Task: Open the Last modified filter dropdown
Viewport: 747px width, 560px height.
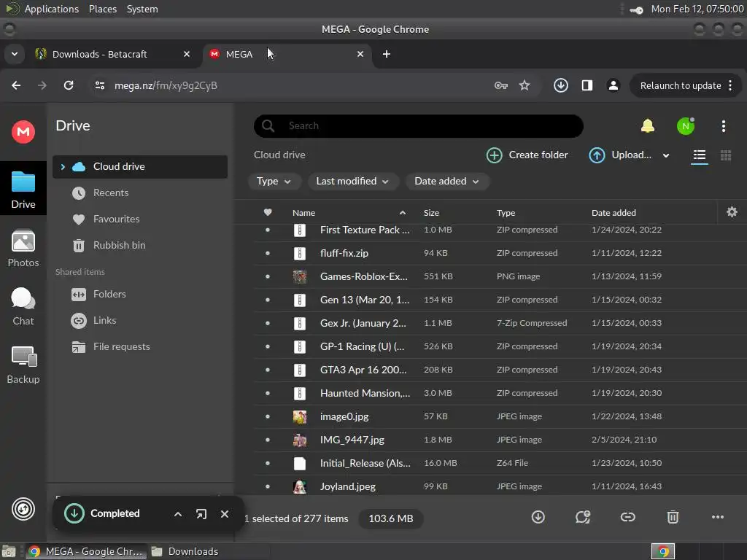Action: [x=352, y=182]
